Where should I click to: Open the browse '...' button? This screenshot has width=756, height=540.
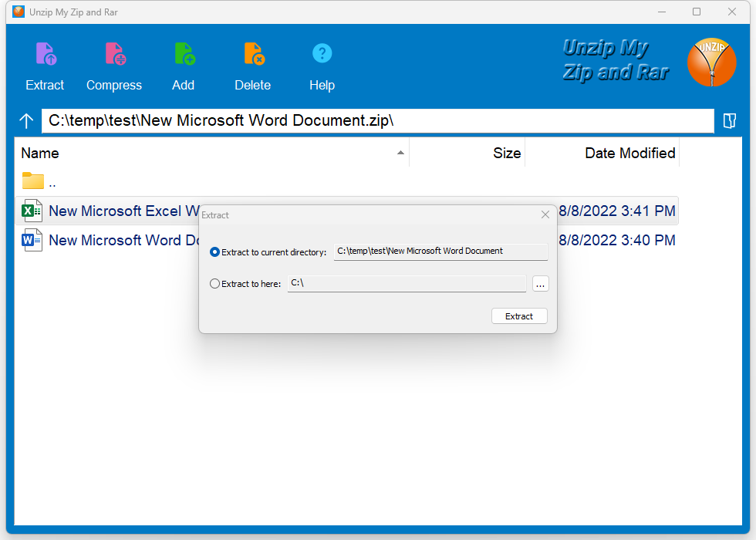click(x=541, y=284)
